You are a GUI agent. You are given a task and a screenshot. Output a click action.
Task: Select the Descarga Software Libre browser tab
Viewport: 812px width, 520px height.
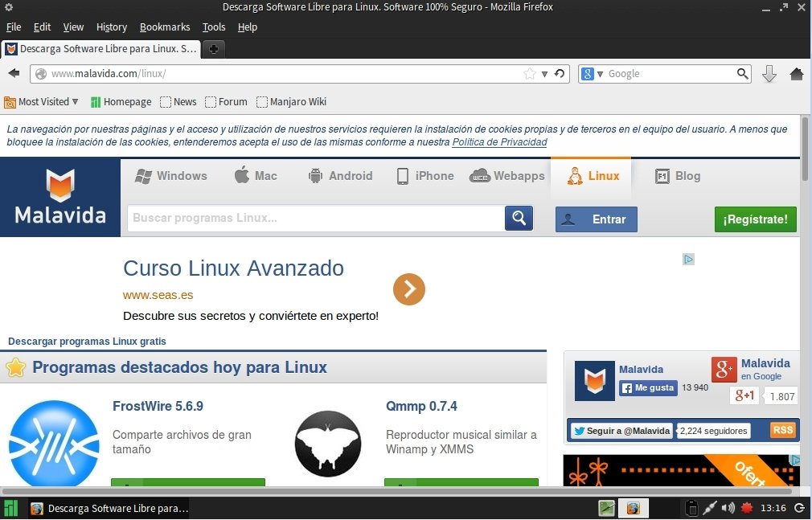[101, 49]
